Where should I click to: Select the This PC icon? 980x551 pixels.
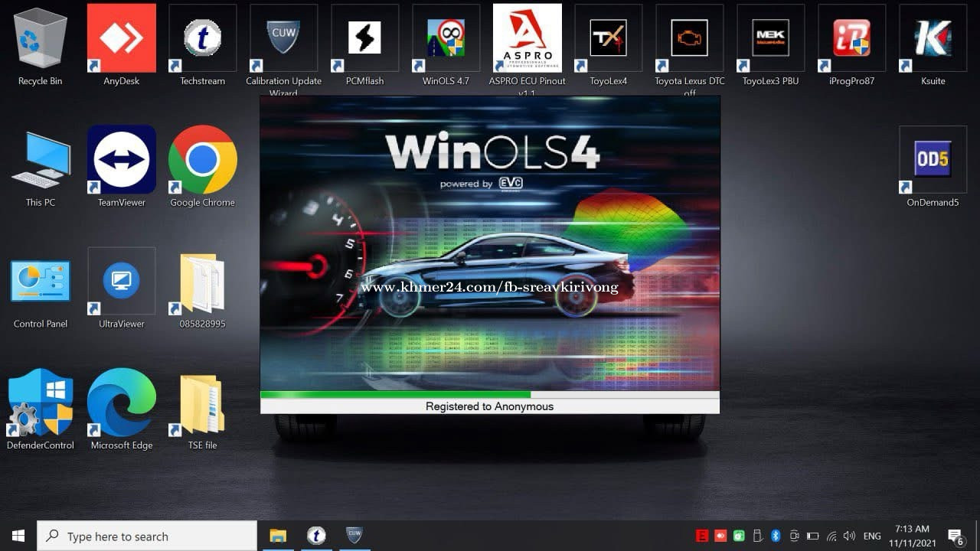click(x=41, y=168)
